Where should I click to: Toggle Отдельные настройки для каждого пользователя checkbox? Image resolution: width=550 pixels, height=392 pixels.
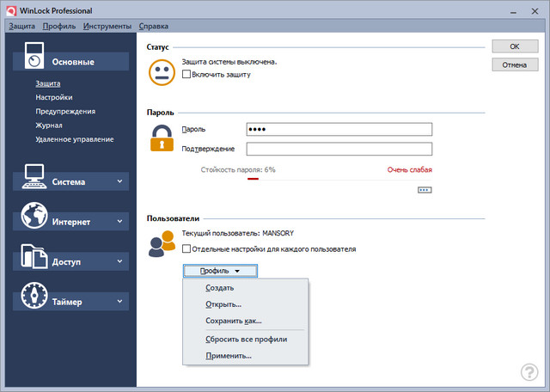click(186, 249)
